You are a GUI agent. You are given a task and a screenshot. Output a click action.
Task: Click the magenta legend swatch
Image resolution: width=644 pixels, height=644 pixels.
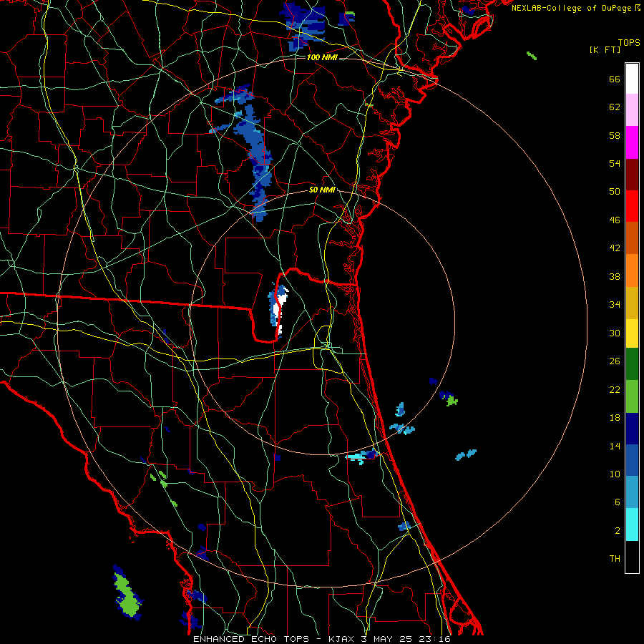632,142
